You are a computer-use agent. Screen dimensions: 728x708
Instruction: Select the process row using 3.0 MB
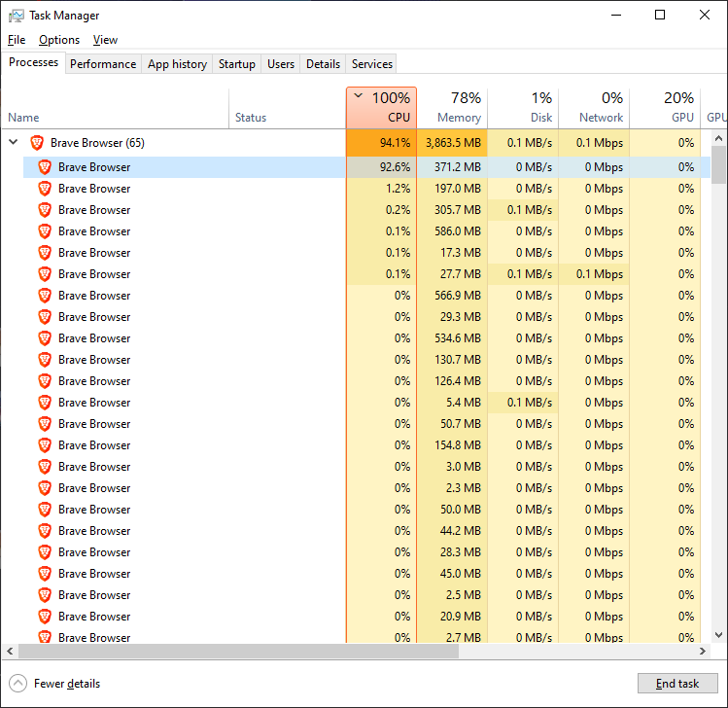coord(366,467)
